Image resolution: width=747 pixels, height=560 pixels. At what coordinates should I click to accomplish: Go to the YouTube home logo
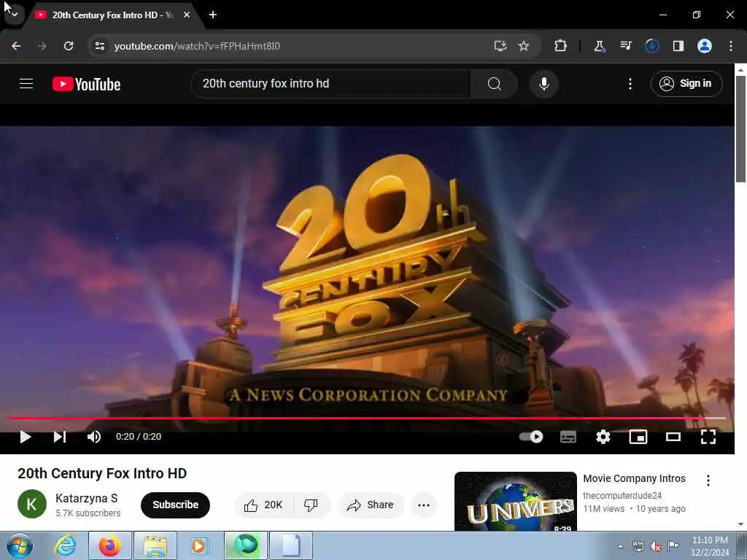(86, 85)
